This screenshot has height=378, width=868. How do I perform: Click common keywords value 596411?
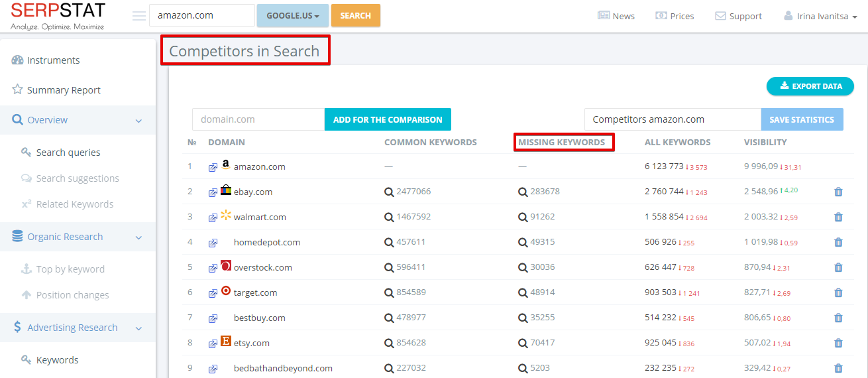411,267
